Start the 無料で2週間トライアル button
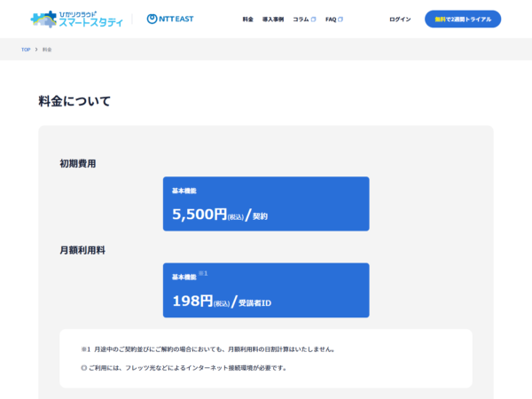532x399 pixels. tap(463, 19)
